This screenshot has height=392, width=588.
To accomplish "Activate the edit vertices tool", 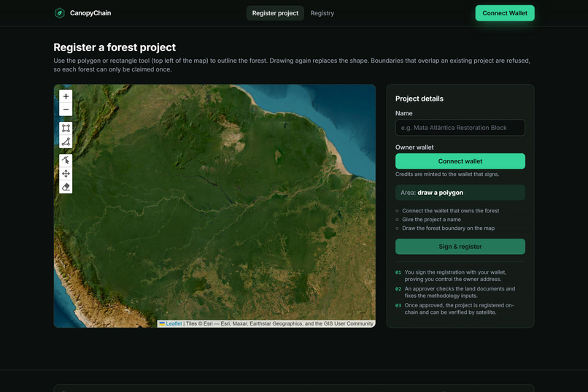I will (66, 160).
